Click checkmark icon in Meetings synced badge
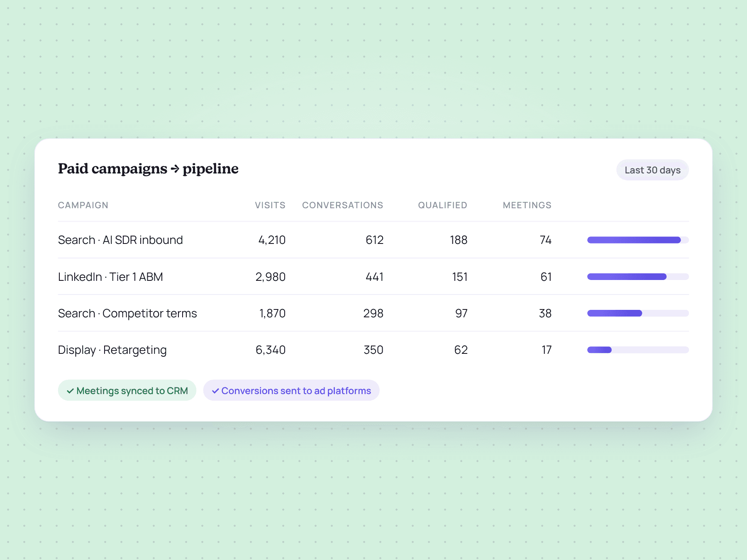Image resolution: width=747 pixels, height=560 pixels. coord(70,391)
